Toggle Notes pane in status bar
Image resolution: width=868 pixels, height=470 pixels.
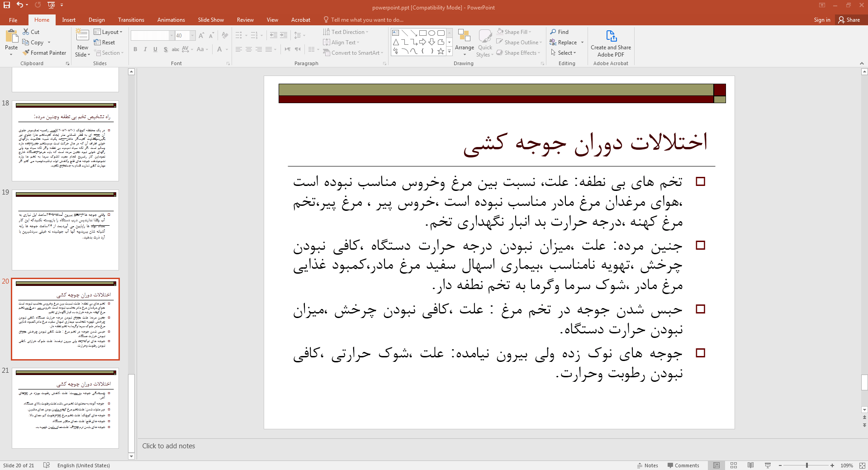648,465
